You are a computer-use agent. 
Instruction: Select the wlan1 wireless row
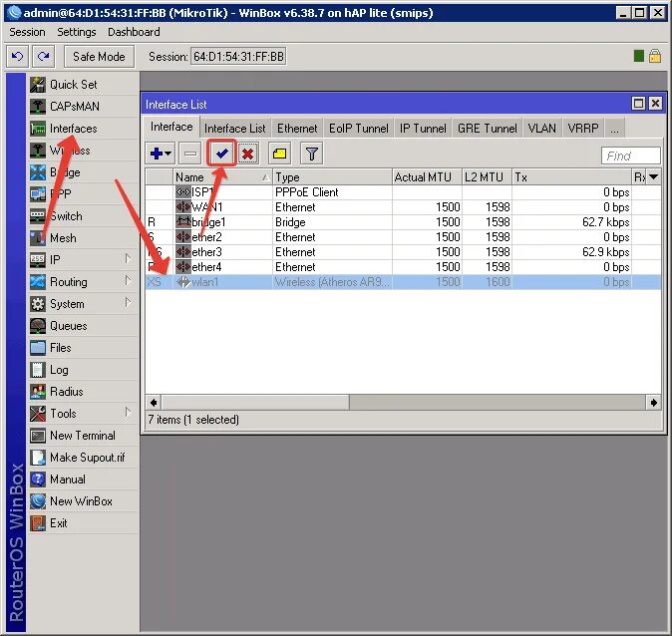[x=403, y=282]
